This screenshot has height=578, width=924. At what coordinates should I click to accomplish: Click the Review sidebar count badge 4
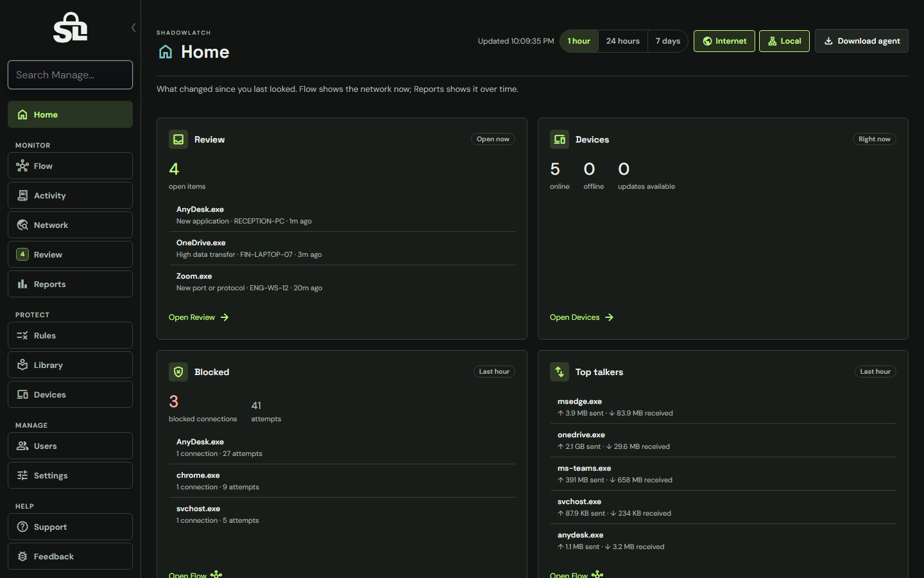pos(22,254)
